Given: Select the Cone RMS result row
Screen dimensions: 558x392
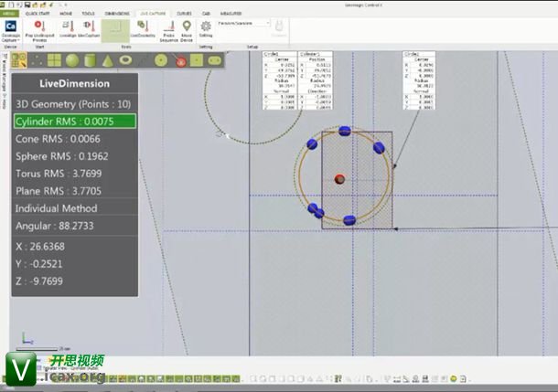Looking at the screenshot, I should pyautogui.click(x=75, y=139).
